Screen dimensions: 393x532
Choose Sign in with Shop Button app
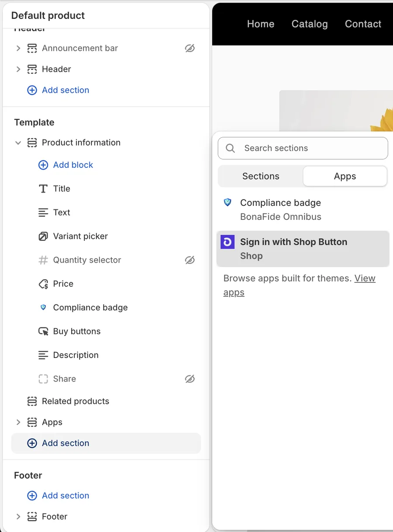point(303,249)
